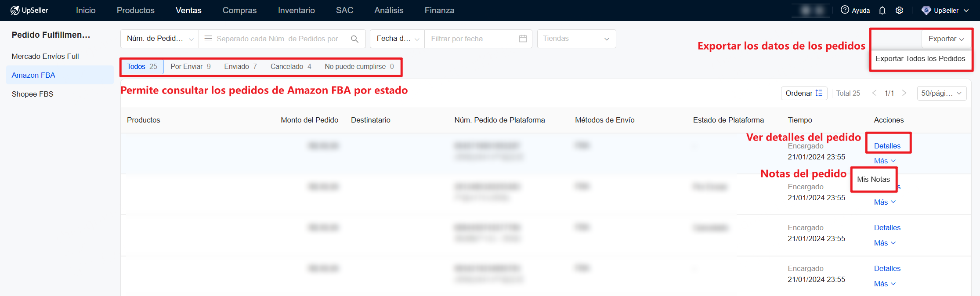Click the Total 25 count text
The height and width of the screenshot is (296, 980).
click(x=848, y=93)
